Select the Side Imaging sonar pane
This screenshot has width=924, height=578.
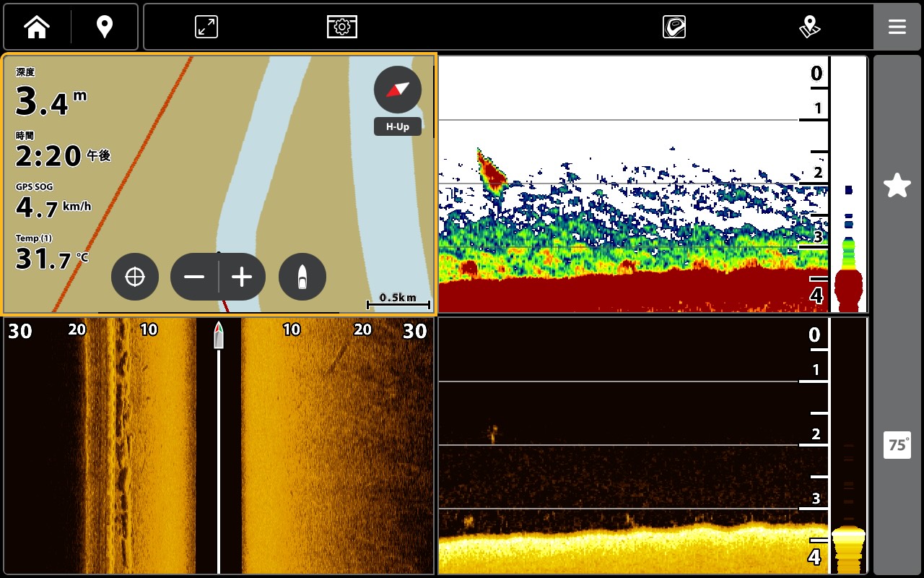[218, 448]
